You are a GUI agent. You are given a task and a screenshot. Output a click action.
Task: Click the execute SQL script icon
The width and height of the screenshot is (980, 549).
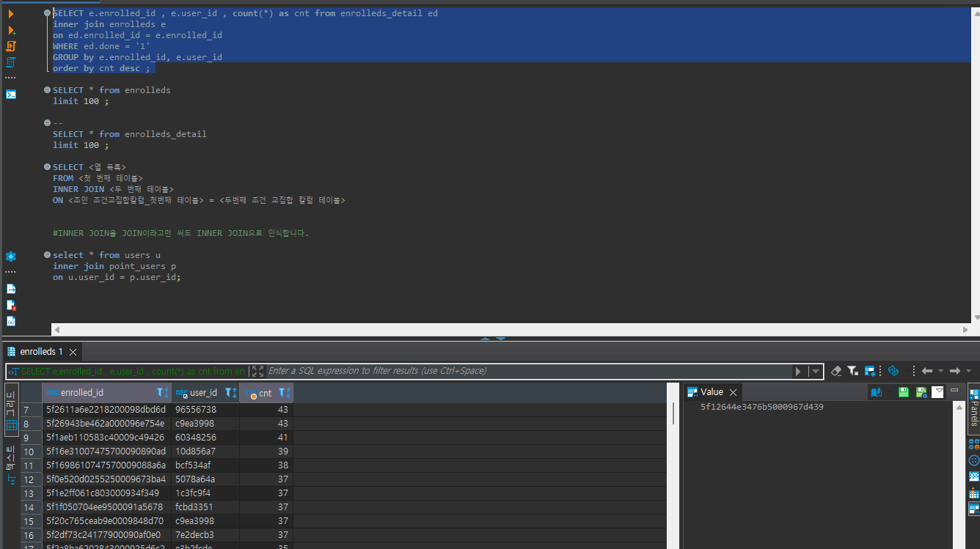pyautogui.click(x=10, y=46)
